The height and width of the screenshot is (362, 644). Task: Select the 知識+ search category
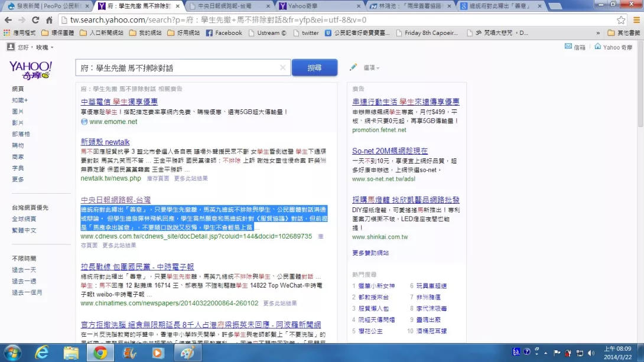19,100
